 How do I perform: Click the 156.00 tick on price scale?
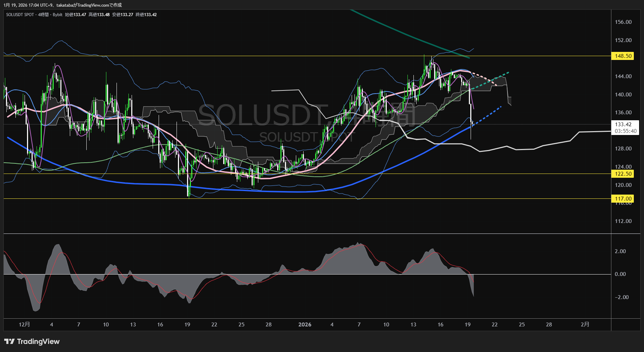tap(623, 22)
